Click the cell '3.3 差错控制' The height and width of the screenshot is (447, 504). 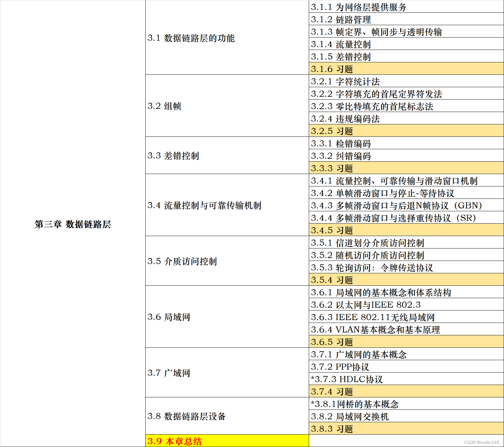227,155
